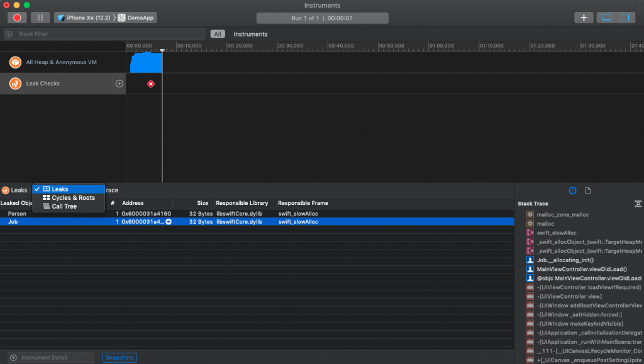This screenshot has width=644, height=364.
Task: Click the Job row's swift_slowAlloc cell
Action: click(298, 221)
